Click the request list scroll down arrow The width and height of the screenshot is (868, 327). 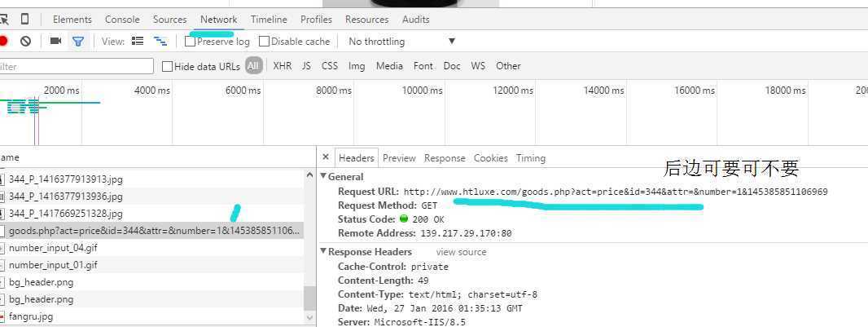[x=310, y=317]
